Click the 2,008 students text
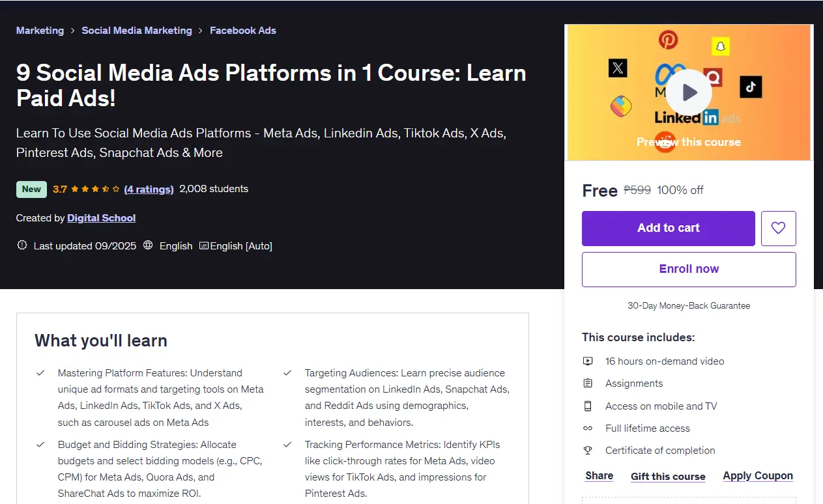This screenshot has width=823, height=504. pos(214,189)
